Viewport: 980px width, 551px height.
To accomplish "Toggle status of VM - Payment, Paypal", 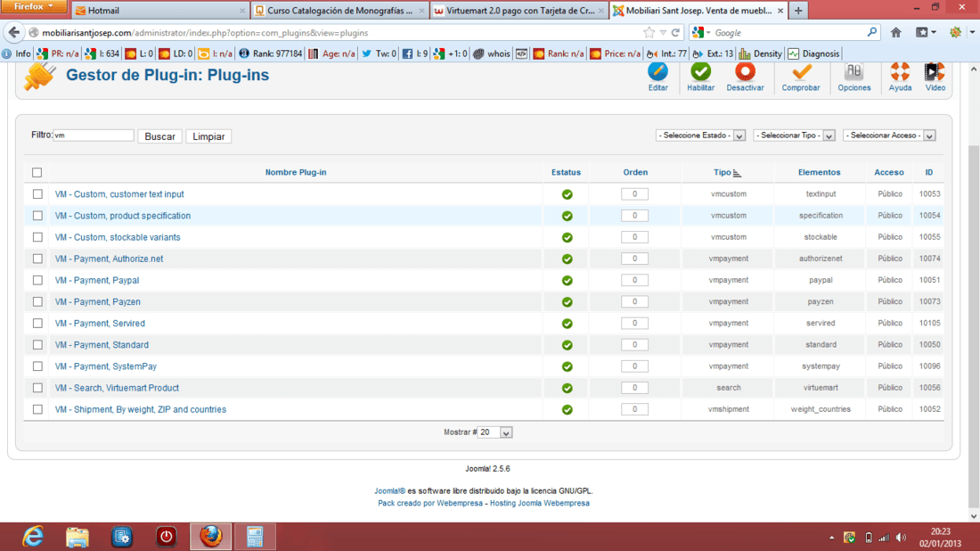I will pyautogui.click(x=567, y=280).
